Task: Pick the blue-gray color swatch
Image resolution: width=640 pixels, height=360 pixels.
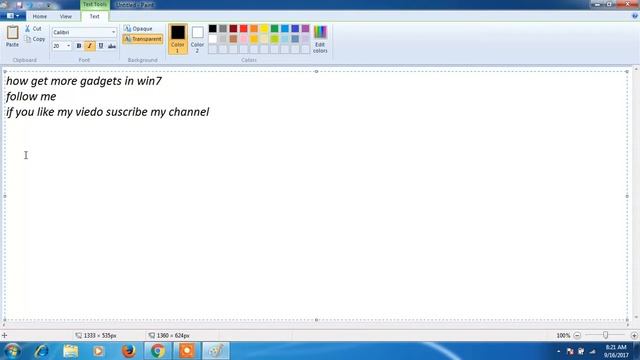Action: point(295,39)
